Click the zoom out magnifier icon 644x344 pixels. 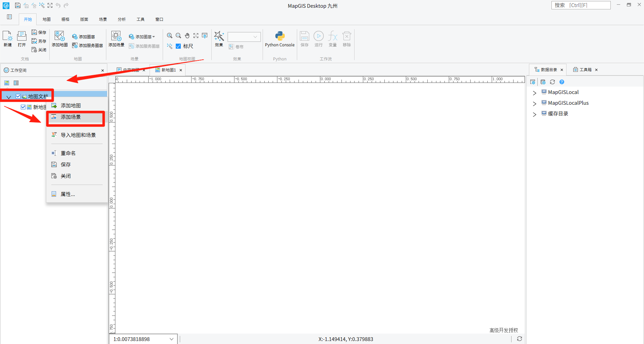(x=178, y=36)
